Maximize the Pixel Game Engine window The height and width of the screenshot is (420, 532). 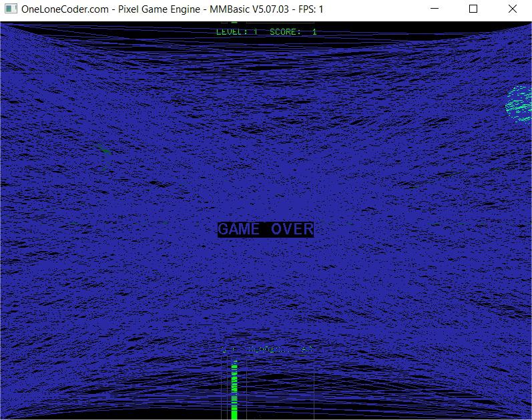click(x=473, y=9)
